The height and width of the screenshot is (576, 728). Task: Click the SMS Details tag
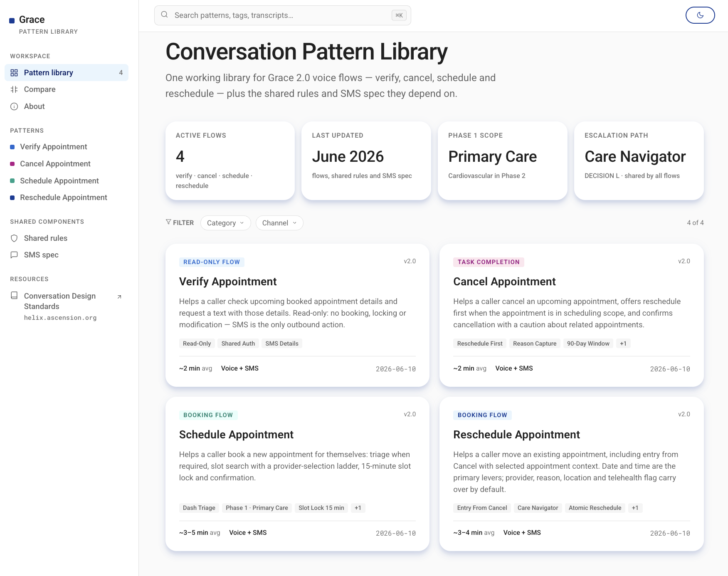click(282, 344)
